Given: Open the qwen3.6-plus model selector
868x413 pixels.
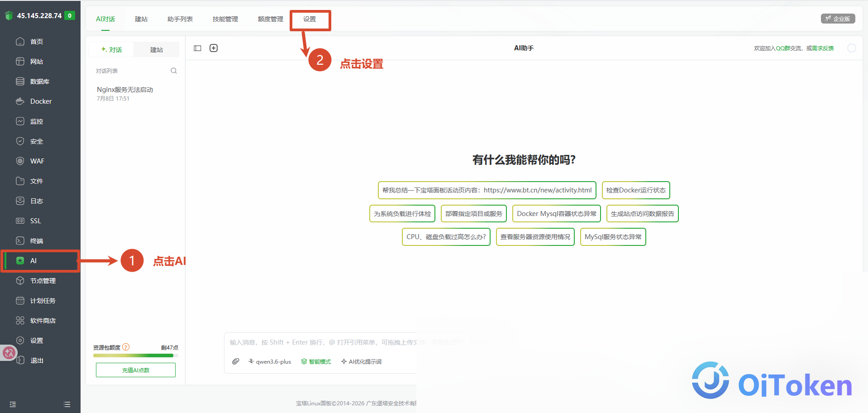Looking at the screenshot, I should pyautogui.click(x=270, y=361).
